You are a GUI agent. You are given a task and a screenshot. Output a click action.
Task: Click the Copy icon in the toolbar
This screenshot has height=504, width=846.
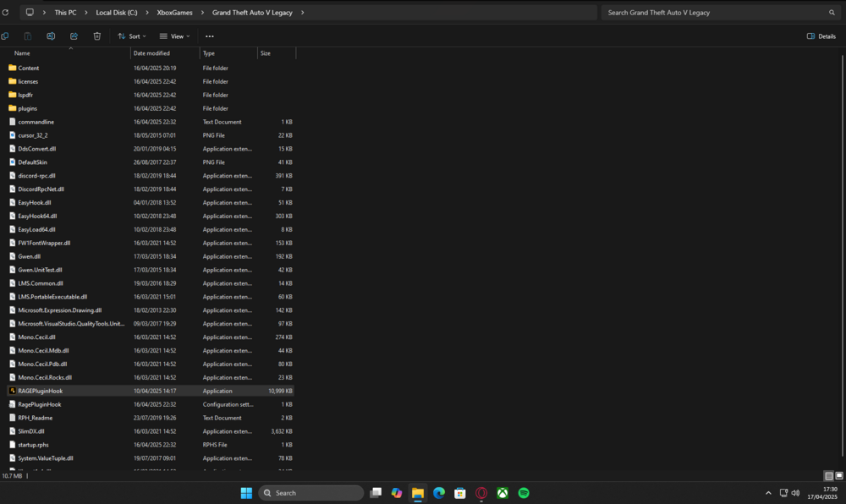point(29,36)
